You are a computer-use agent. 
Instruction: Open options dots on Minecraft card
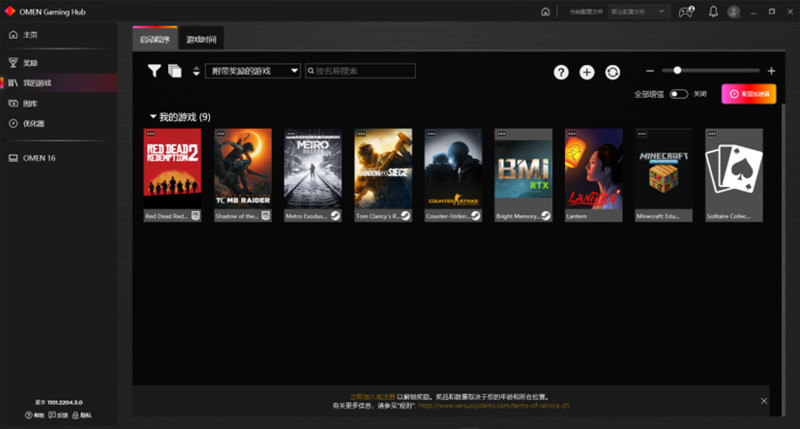tap(642, 134)
